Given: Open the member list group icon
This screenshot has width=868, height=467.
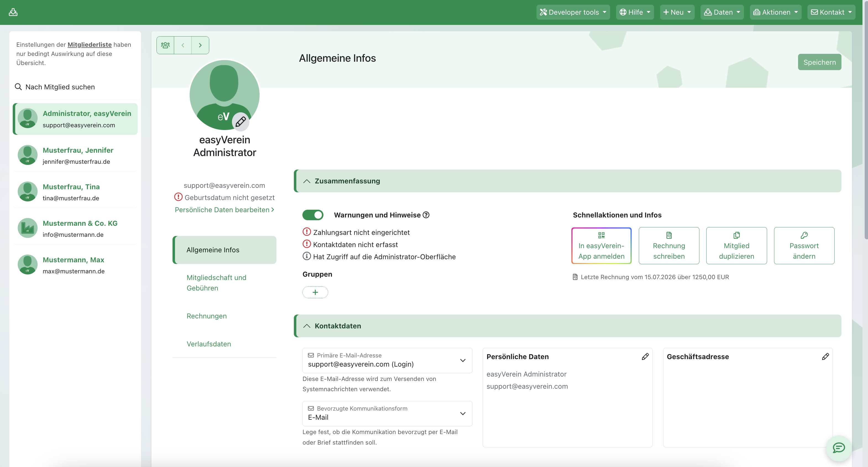Looking at the screenshot, I should (166, 45).
